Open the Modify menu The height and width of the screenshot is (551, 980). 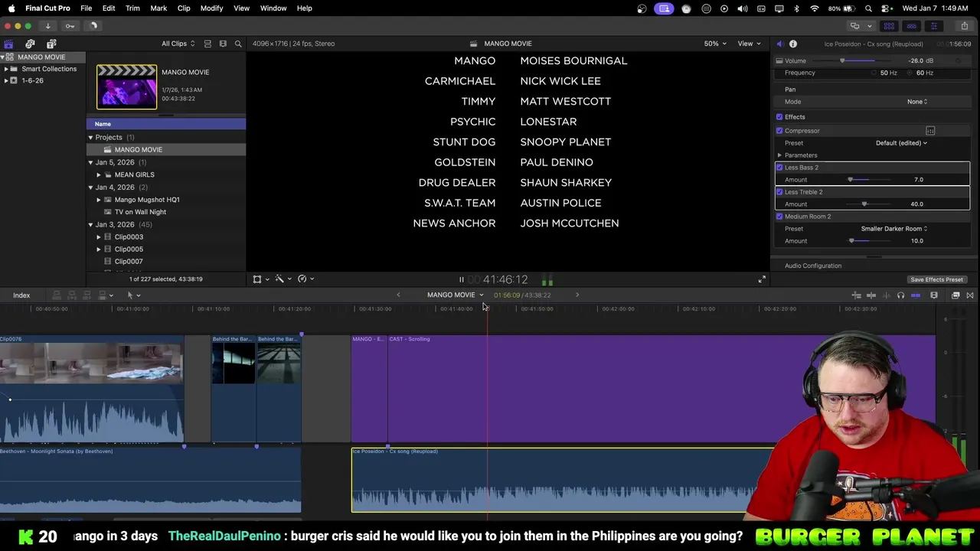212,8
